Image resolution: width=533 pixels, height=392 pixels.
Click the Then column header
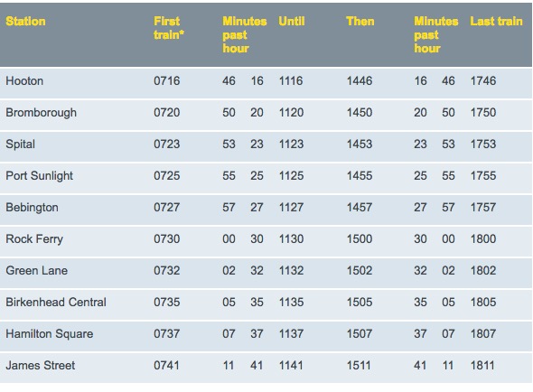pos(360,22)
